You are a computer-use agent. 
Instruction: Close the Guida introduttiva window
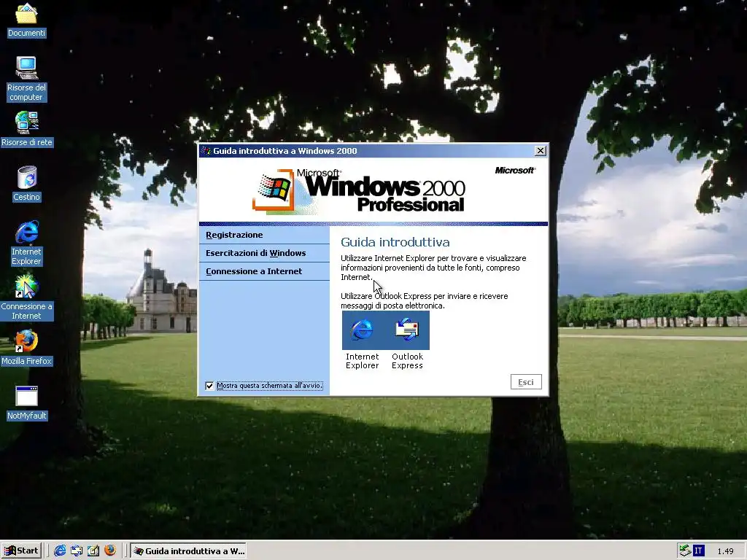tap(541, 151)
